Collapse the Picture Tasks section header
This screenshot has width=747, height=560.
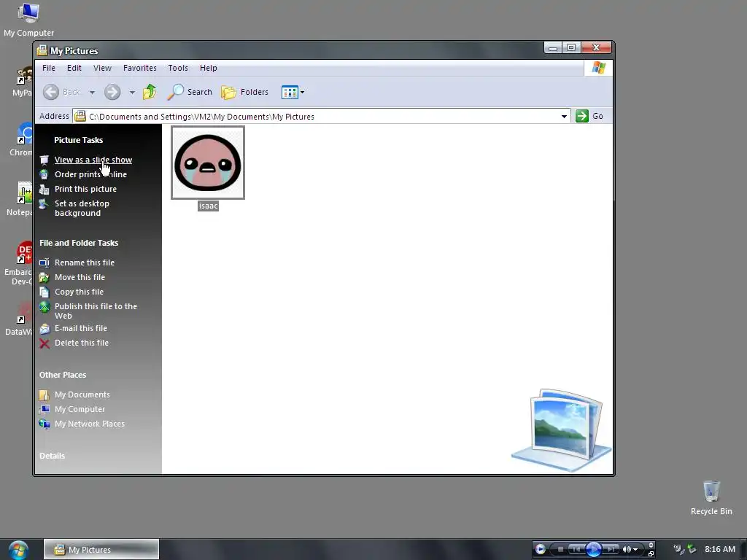78,140
